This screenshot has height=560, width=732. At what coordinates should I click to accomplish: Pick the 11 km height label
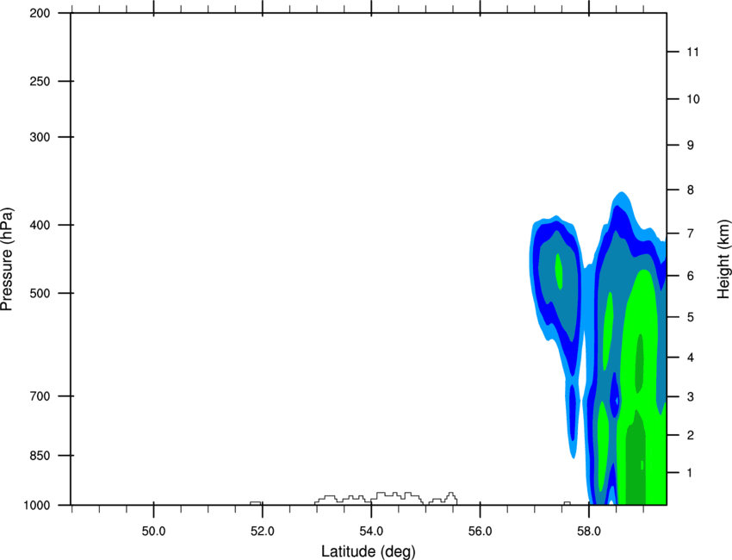[692, 52]
